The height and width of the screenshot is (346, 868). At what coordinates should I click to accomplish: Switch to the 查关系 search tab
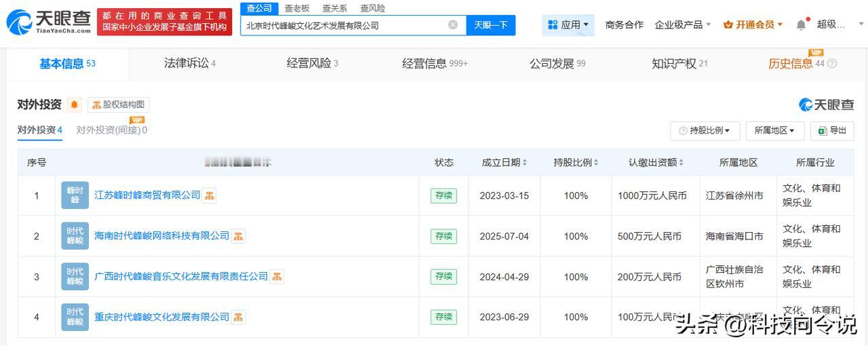coord(334,8)
